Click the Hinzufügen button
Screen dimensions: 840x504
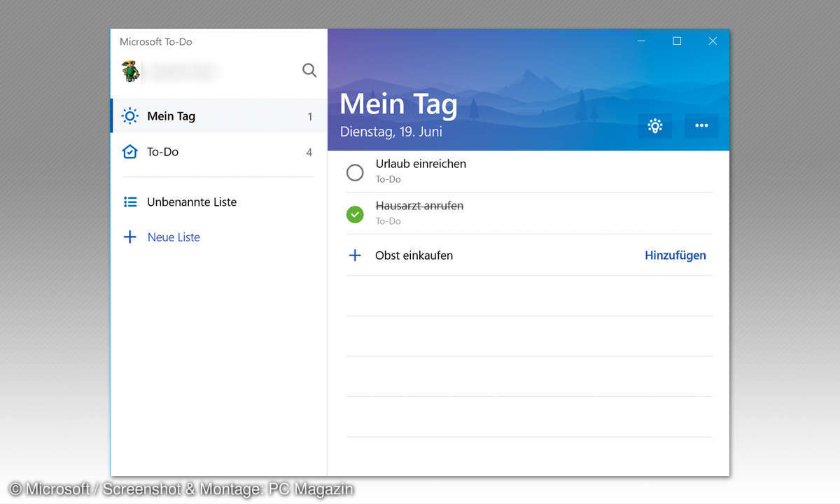(675, 255)
